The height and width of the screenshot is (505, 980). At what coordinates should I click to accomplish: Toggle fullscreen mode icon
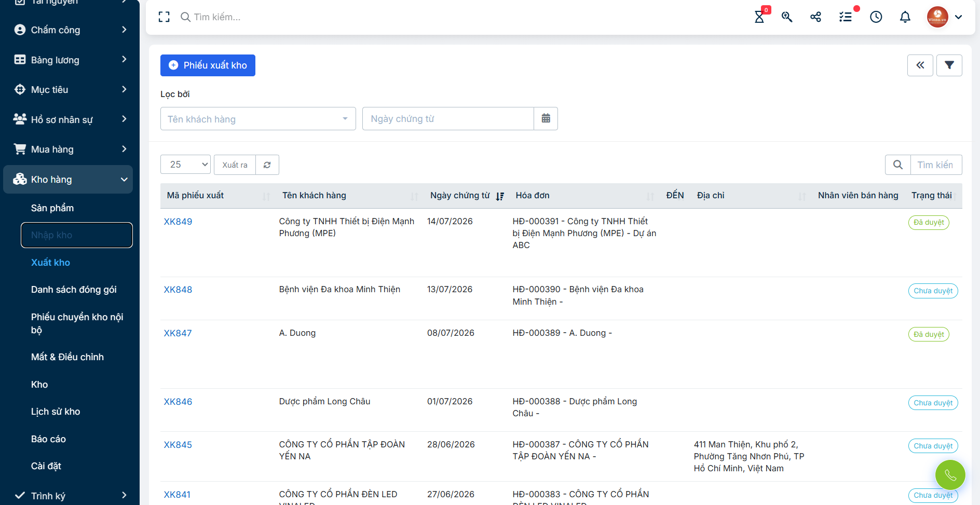click(x=164, y=17)
